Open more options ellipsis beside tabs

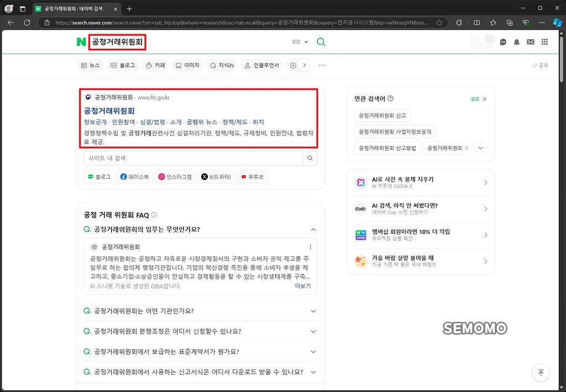click(x=322, y=65)
